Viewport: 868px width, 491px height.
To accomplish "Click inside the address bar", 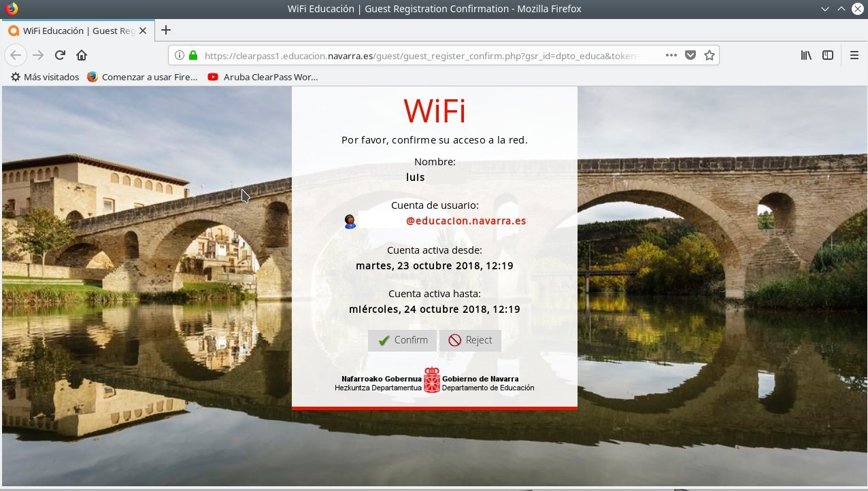I will (408, 55).
